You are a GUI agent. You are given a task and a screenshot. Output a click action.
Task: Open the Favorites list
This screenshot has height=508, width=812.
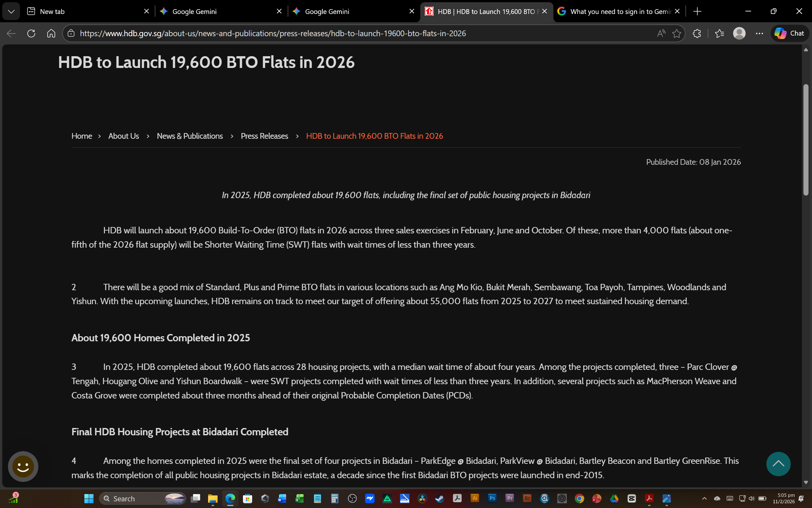pos(719,33)
